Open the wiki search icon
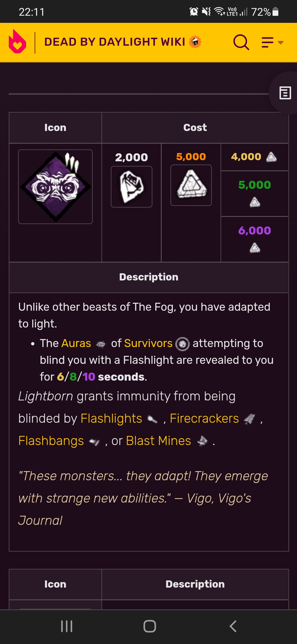The image size is (297, 644). click(x=241, y=42)
